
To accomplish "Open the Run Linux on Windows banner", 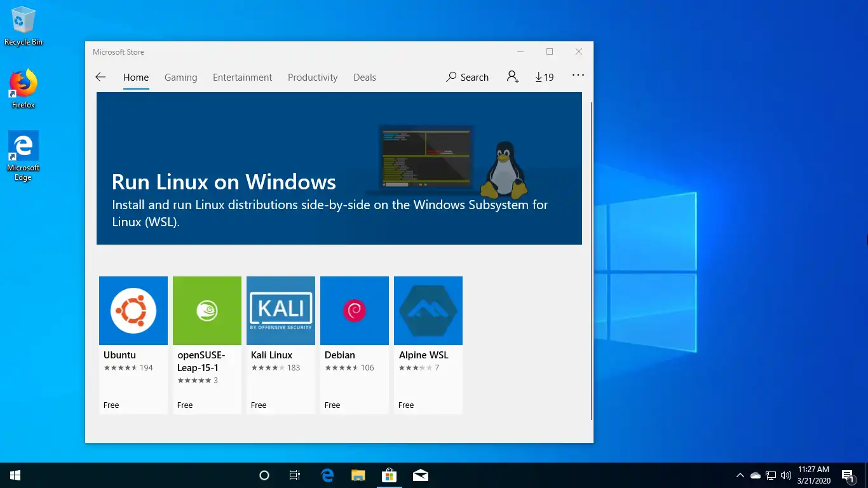I will [x=339, y=168].
